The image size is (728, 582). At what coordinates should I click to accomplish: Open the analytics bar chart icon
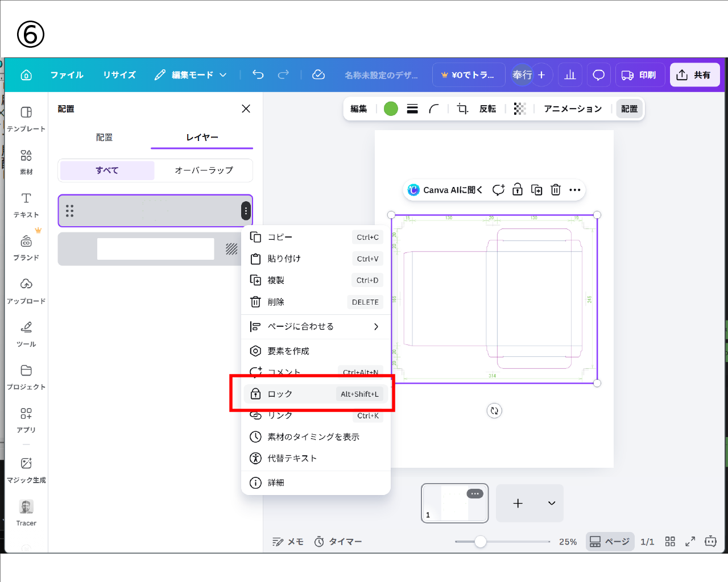click(570, 74)
